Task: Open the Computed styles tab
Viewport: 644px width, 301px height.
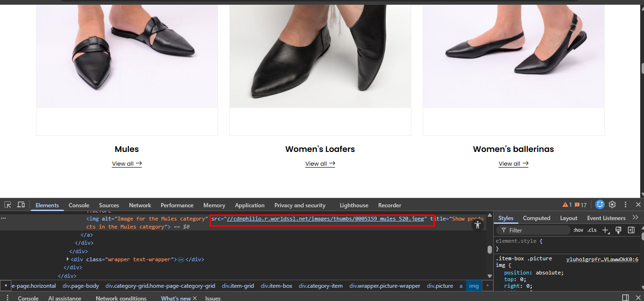Action: click(x=536, y=218)
